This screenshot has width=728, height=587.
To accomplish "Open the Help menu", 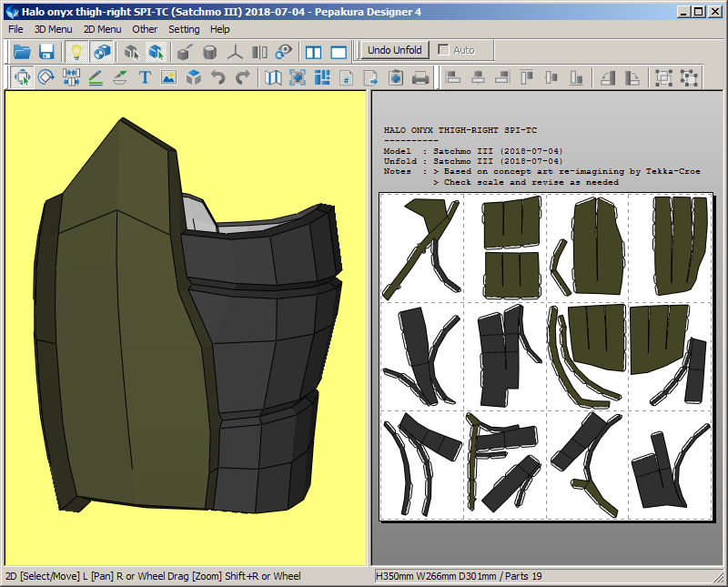I will (220, 29).
